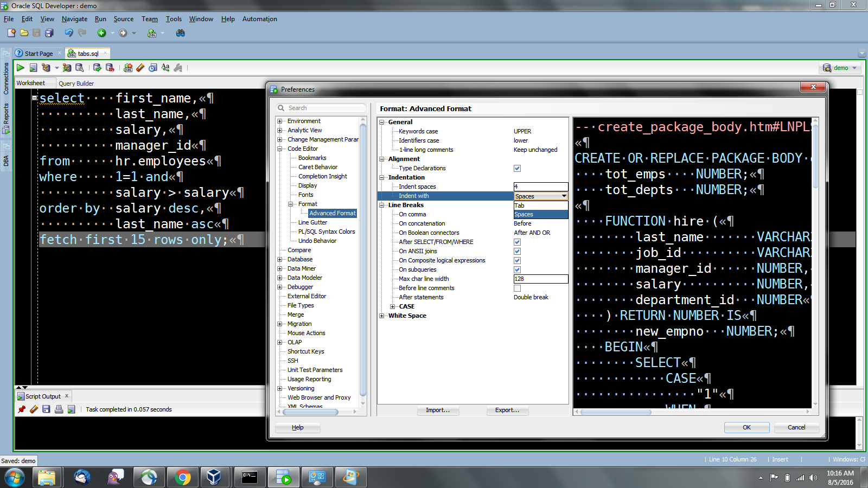Screen dimensions: 868x488
Task: Click the preview pane vertical scrollbar
Action: click(x=815, y=157)
